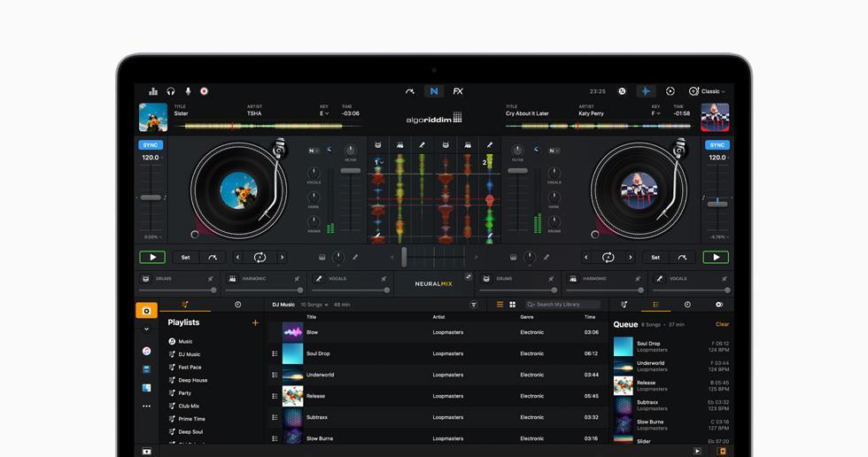Switch to grid view in library

[513, 305]
